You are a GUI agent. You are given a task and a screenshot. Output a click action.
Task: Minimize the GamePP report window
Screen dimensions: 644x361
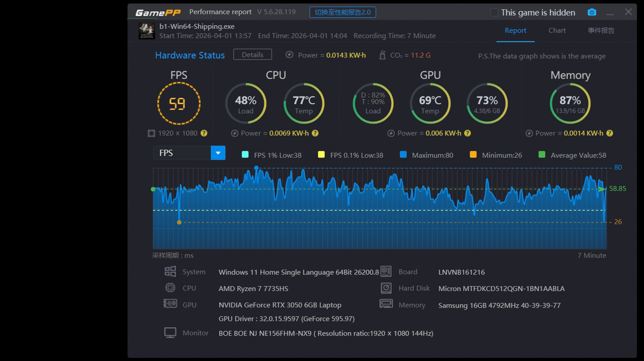tap(610, 12)
